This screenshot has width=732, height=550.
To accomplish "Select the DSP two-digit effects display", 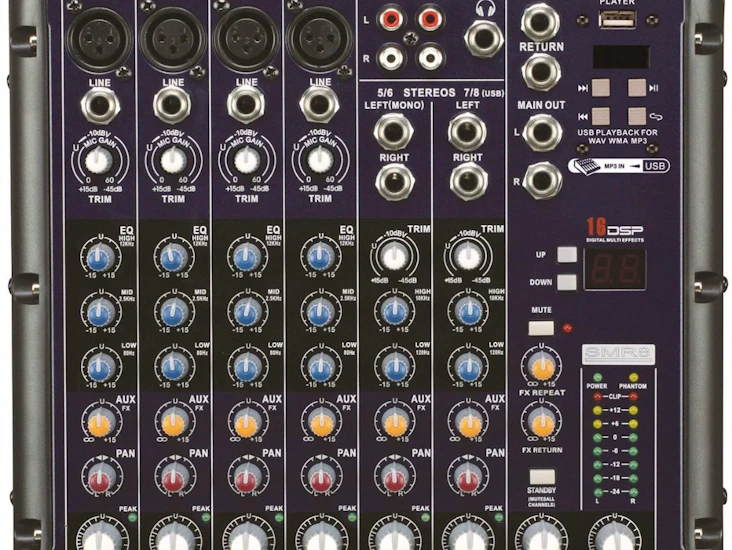I will [615, 269].
